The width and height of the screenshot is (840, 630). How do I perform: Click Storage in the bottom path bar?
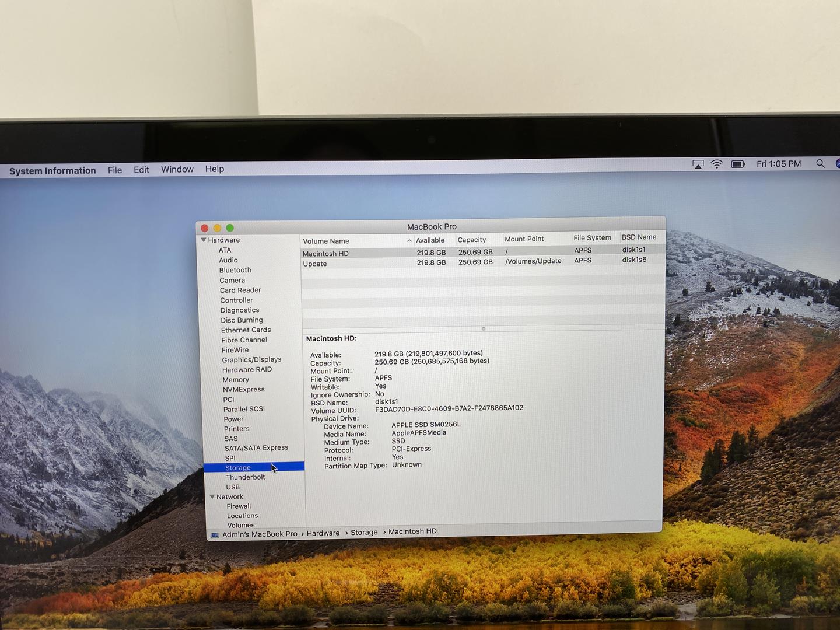click(364, 532)
